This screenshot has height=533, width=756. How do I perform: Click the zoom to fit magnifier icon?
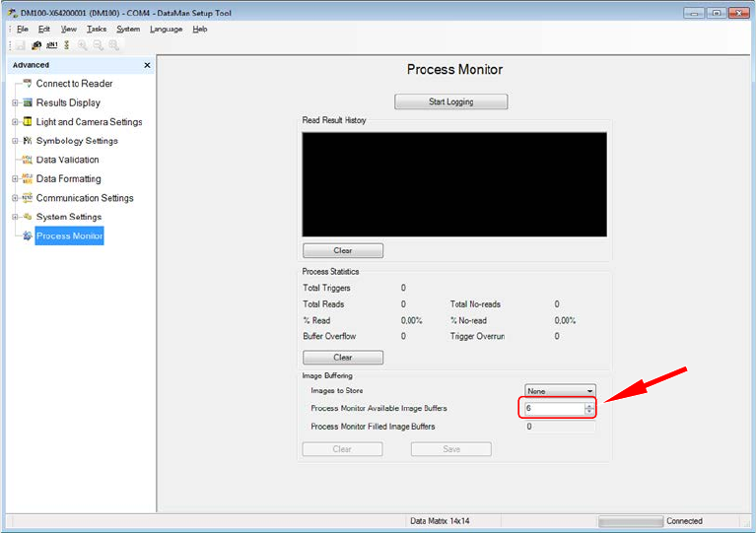113,45
